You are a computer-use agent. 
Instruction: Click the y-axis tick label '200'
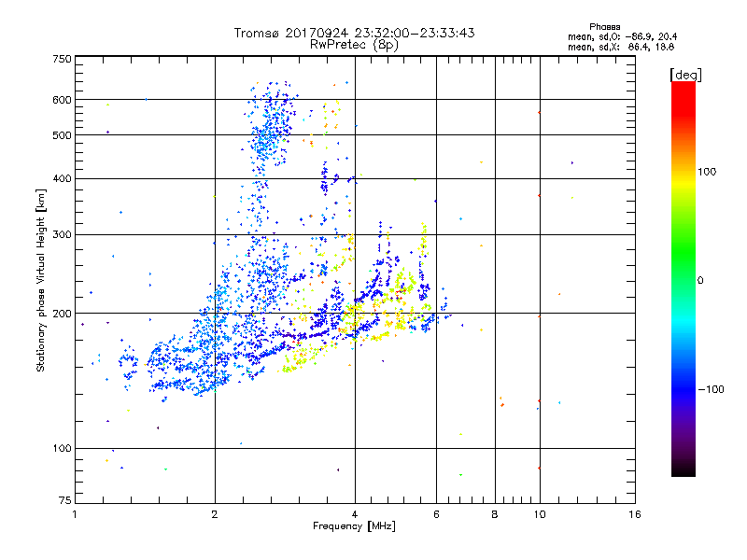[x=62, y=314]
